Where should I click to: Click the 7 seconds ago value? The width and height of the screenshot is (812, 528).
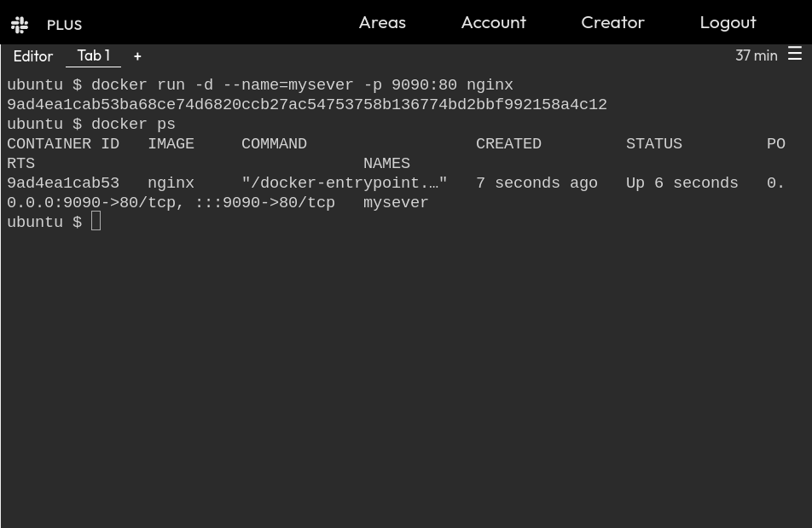coord(536,183)
